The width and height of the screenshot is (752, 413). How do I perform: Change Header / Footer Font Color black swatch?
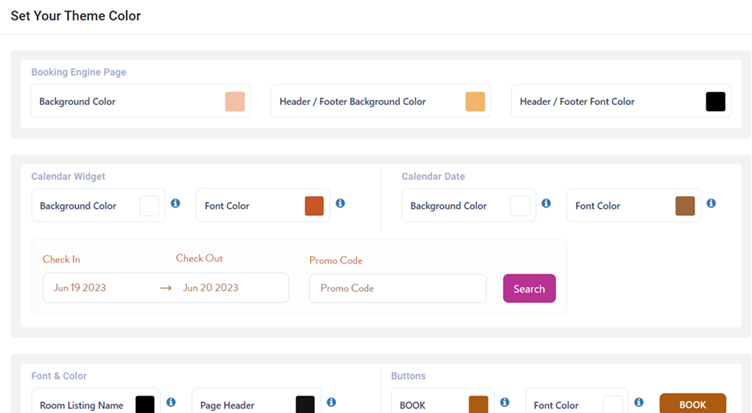pyautogui.click(x=715, y=101)
